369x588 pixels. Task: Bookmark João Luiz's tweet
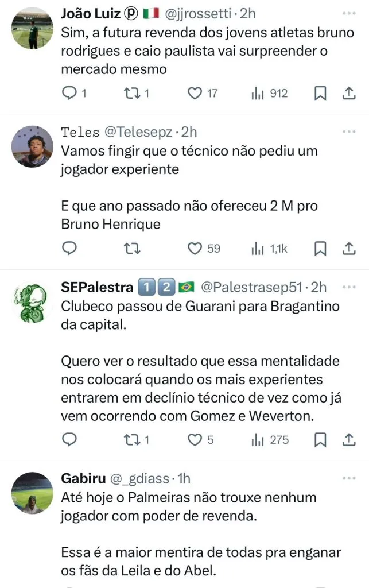click(321, 93)
